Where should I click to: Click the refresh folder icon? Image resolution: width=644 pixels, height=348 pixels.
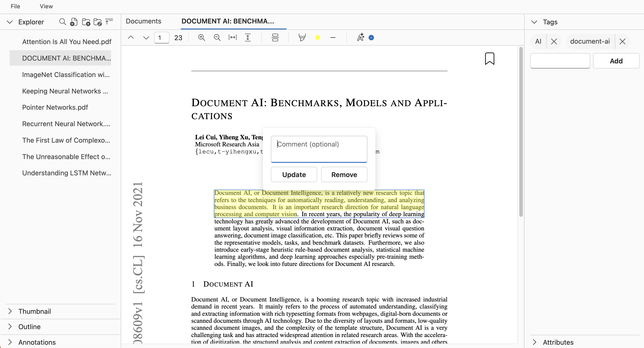tap(97, 22)
